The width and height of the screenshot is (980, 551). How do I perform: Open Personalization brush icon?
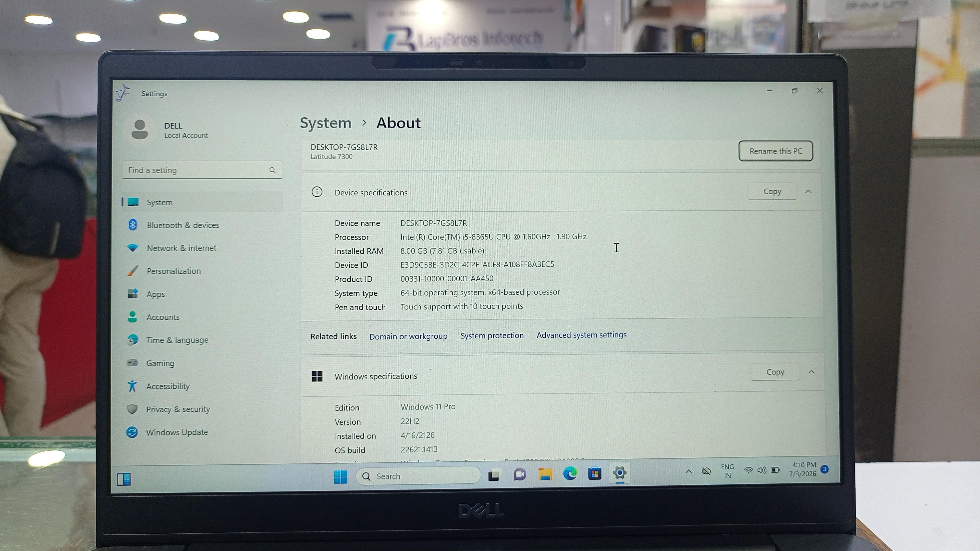coord(132,271)
